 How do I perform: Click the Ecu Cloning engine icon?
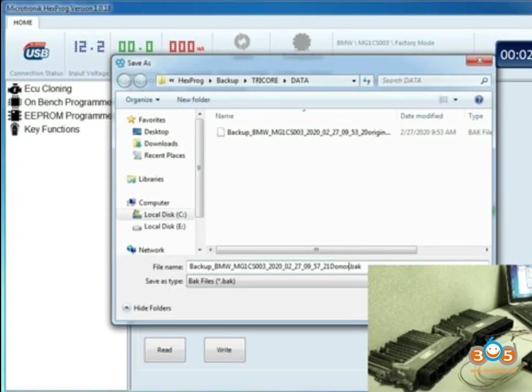coord(14,89)
